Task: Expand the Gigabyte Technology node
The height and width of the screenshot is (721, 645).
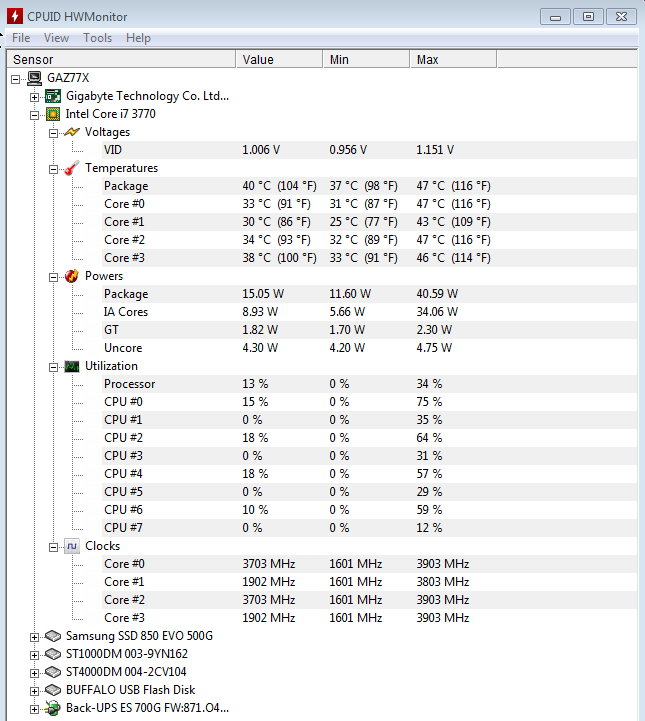Action: click(x=34, y=97)
